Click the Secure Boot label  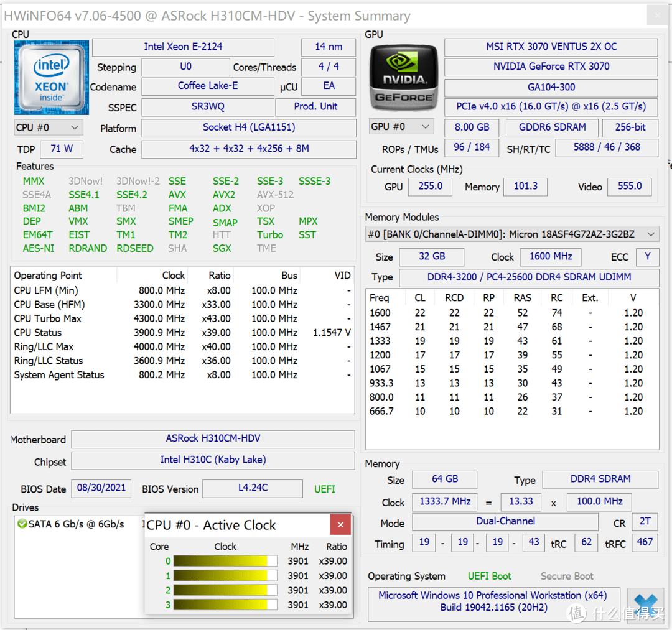pos(567,577)
